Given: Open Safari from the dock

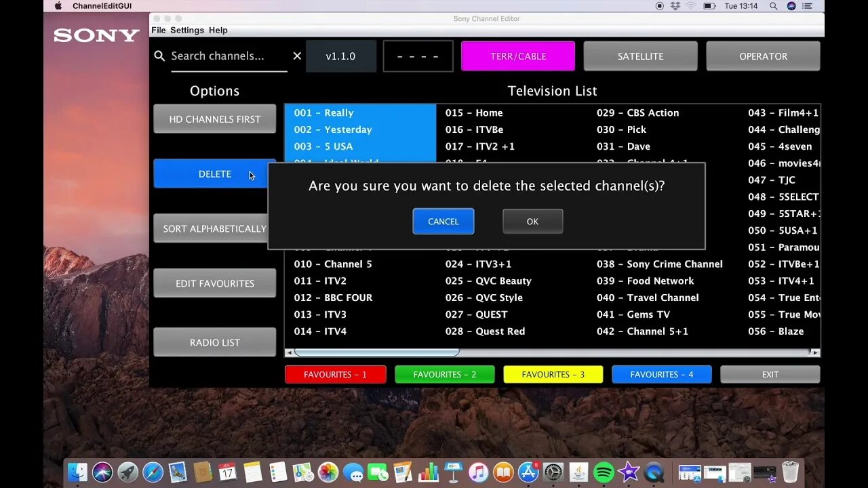Looking at the screenshot, I should (153, 472).
